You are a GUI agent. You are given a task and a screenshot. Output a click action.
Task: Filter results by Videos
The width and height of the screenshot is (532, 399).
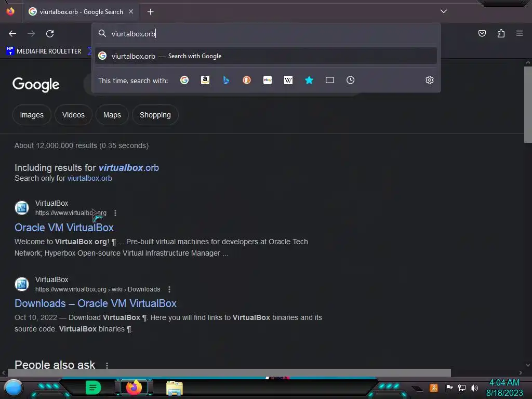point(73,115)
